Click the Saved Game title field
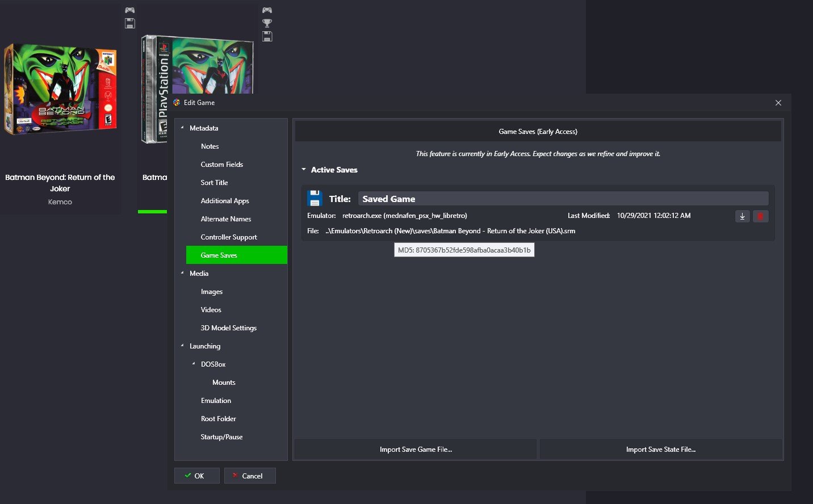The height and width of the screenshot is (504, 813). pos(563,199)
